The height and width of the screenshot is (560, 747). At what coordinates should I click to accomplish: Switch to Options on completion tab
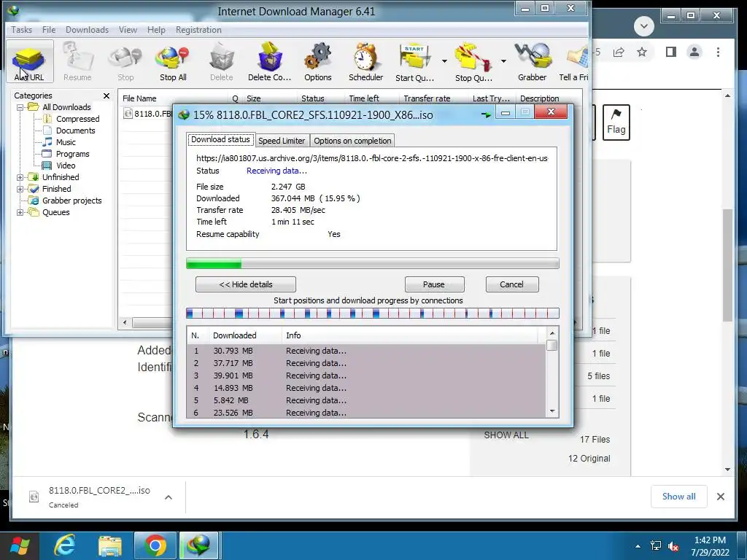tap(352, 141)
